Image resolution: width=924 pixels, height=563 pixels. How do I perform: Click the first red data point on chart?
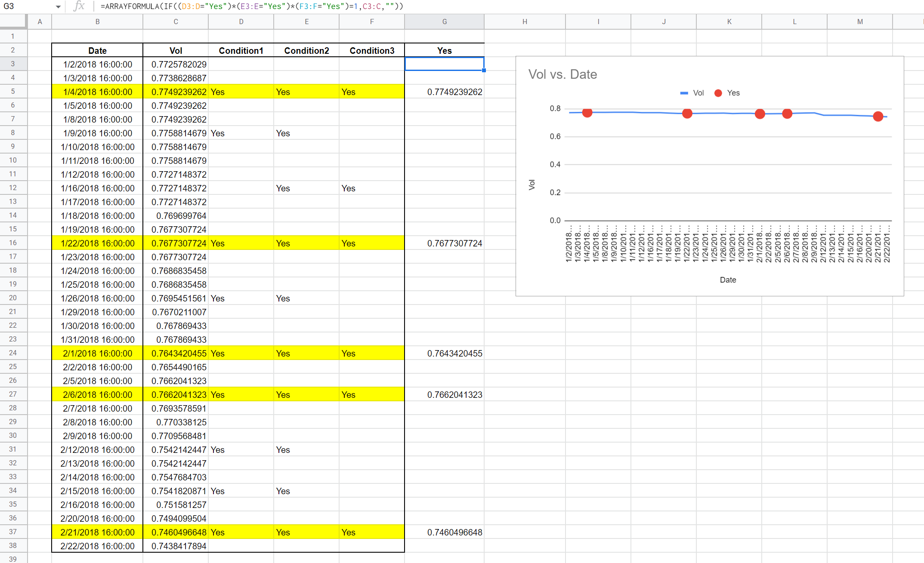point(587,113)
